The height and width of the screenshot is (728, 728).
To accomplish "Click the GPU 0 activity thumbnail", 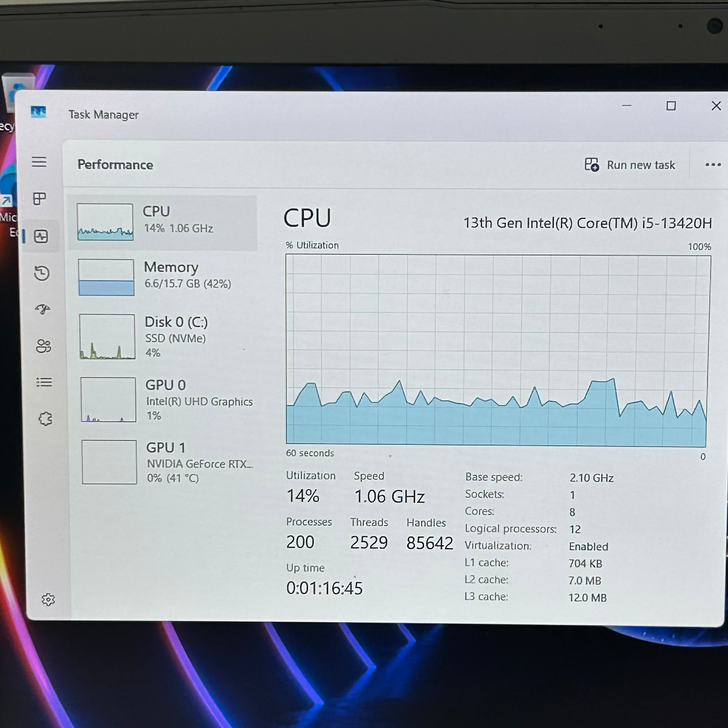I will pos(108,399).
